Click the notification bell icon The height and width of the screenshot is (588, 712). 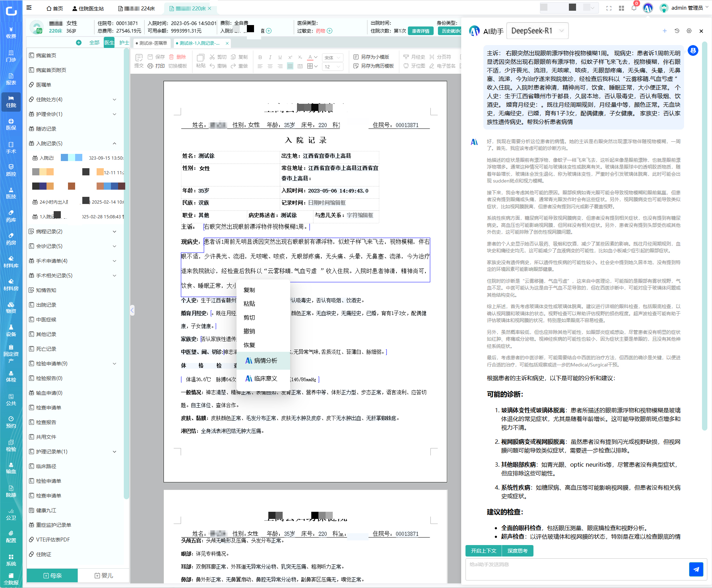(x=634, y=8)
